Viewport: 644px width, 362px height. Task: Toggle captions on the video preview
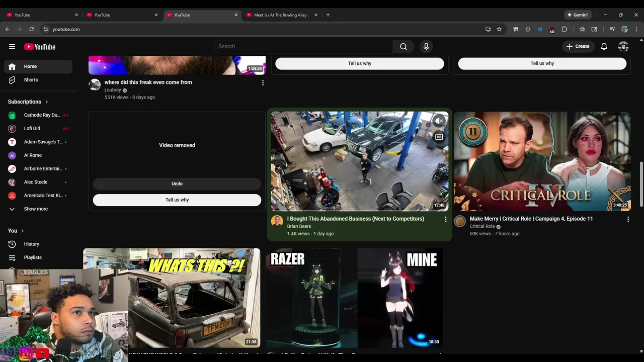tap(439, 137)
